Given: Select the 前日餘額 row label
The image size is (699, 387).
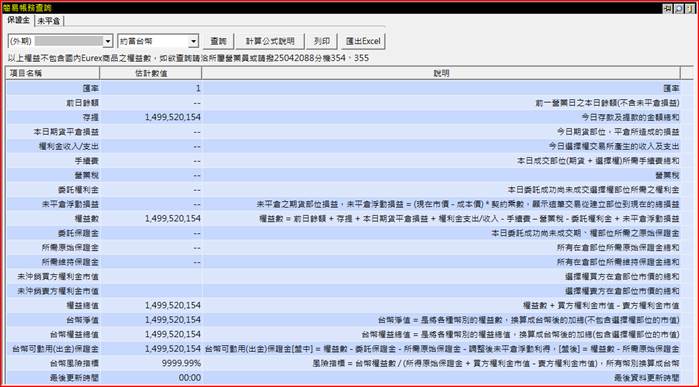Looking at the screenshot, I should (x=83, y=103).
